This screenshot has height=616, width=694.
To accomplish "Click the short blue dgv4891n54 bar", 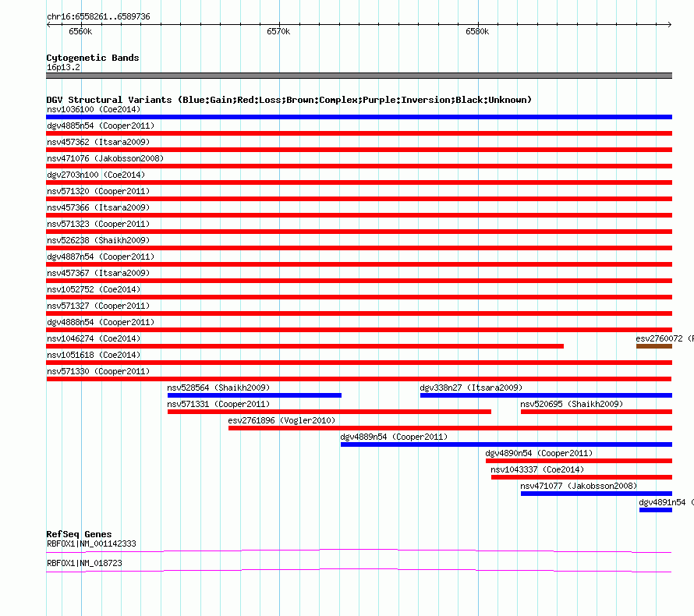I will pos(656,510).
